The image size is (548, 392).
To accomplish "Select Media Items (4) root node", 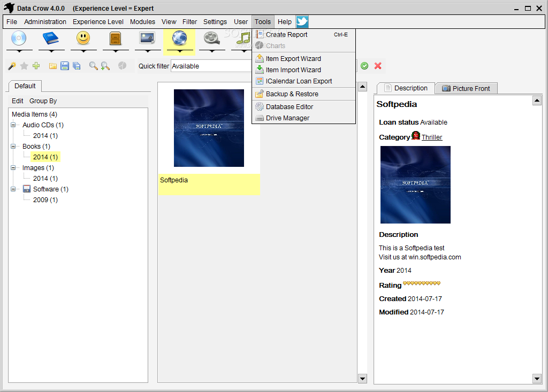I will (34, 114).
